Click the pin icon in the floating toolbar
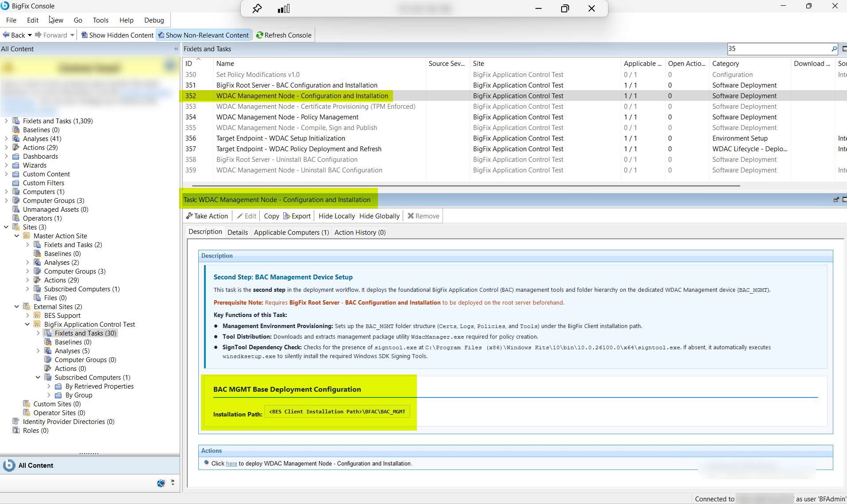The height and width of the screenshot is (504, 847). pyautogui.click(x=257, y=8)
